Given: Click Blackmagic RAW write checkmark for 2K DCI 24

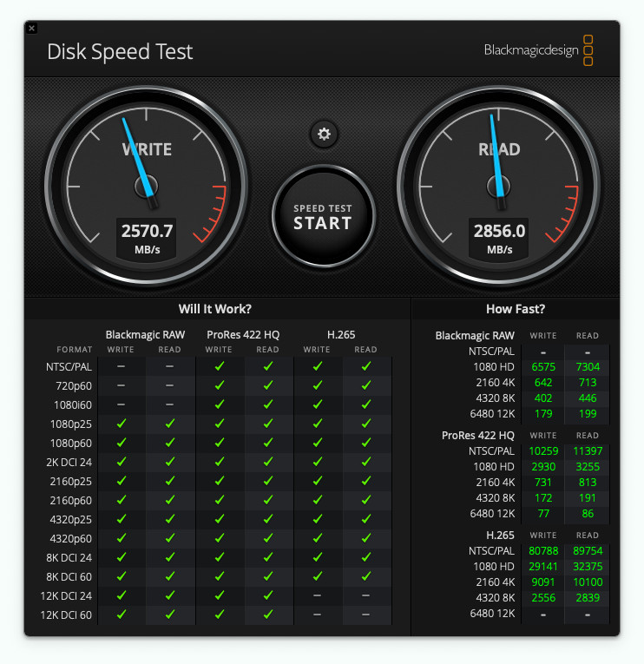Looking at the screenshot, I should pos(122,462).
